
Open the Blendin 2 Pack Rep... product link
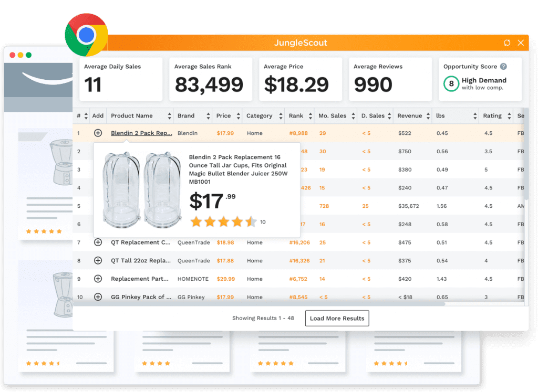click(x=141, y=133)
